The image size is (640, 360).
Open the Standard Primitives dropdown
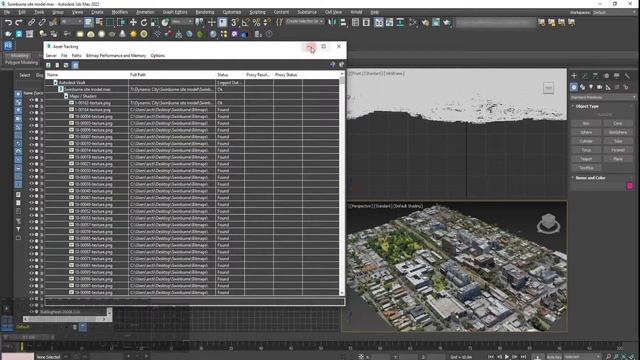pyautogui.click(x=603, y=97)
